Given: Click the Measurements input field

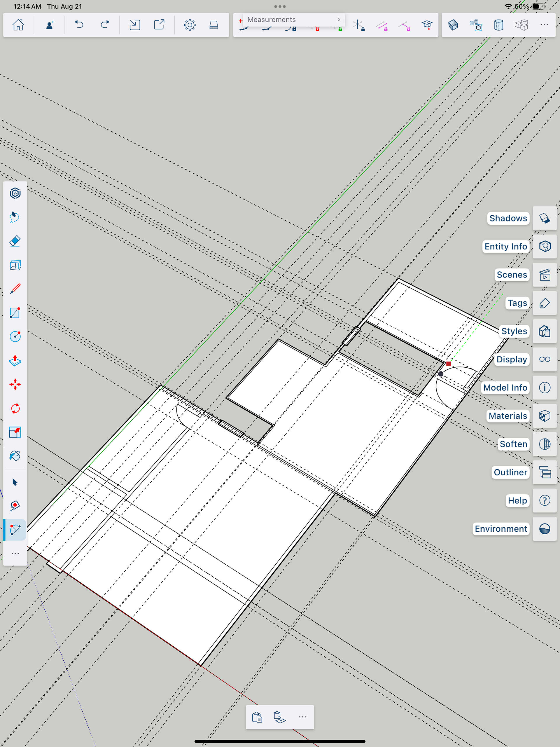Looking at the screenshot, I should [290, 20].
